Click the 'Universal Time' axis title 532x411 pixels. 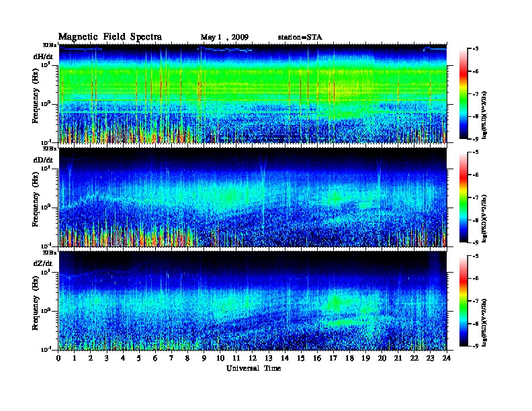tap(253, 368)
